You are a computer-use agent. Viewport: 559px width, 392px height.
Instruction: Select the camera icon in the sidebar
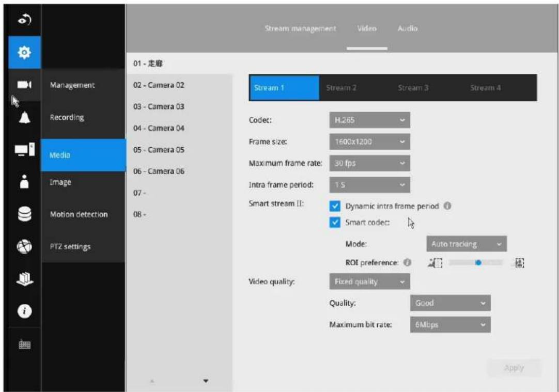pos(24,85)
